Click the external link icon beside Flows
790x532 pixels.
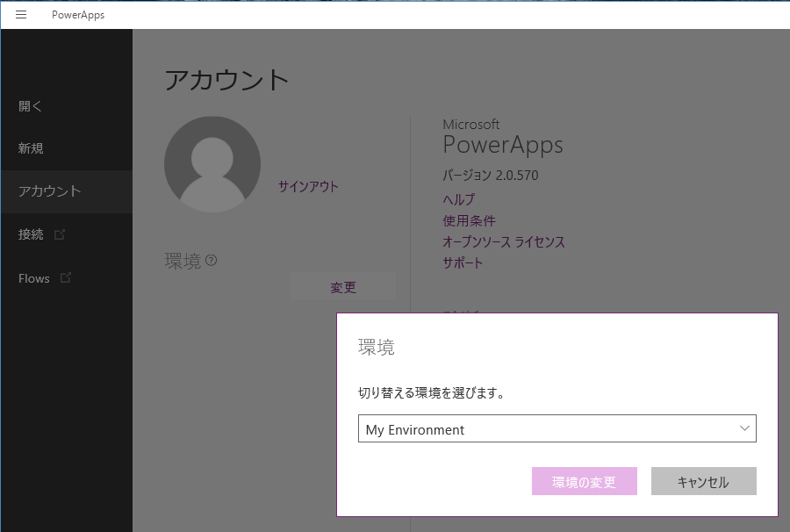click(66, 277)
